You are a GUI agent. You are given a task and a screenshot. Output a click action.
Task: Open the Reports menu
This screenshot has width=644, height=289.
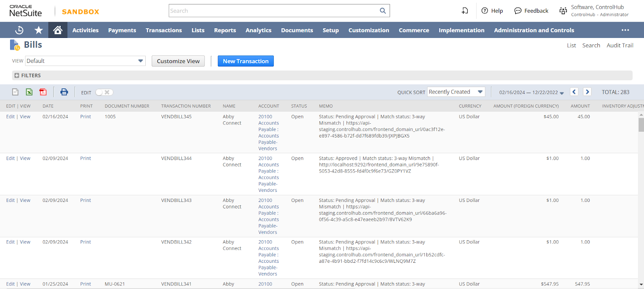click(x=225, y=30)
